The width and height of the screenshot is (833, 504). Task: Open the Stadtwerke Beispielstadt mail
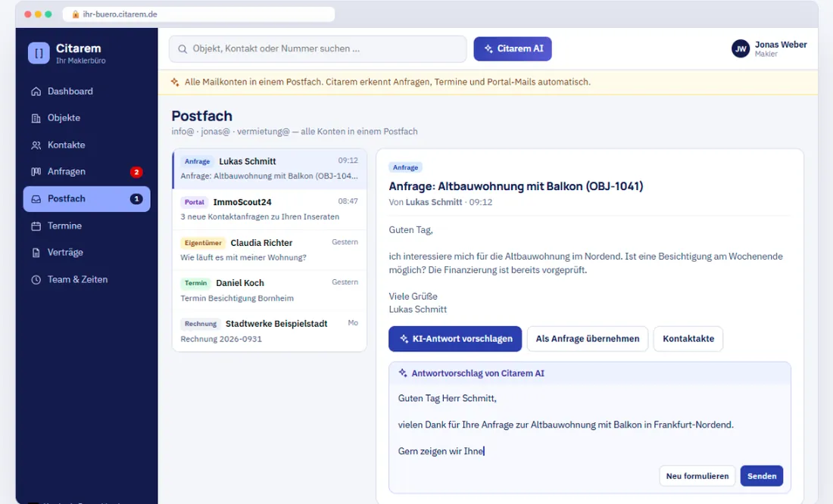pos(270,331)
